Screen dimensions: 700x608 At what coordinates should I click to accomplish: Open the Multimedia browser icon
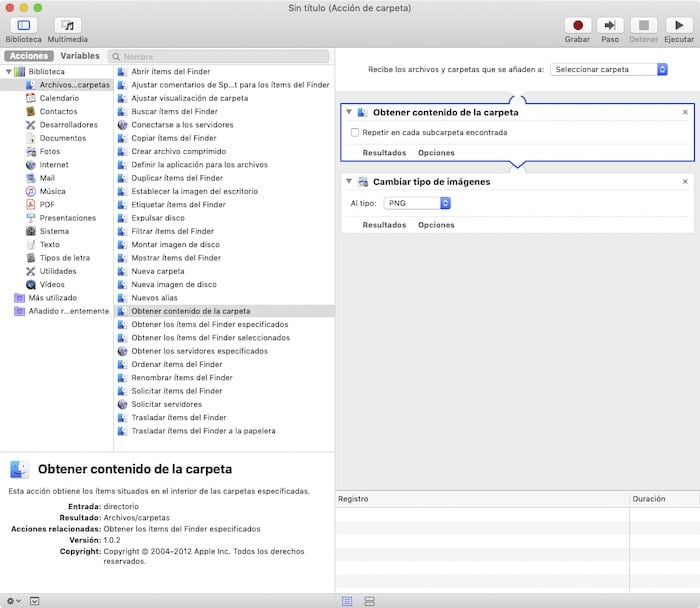tap(67, 25)
